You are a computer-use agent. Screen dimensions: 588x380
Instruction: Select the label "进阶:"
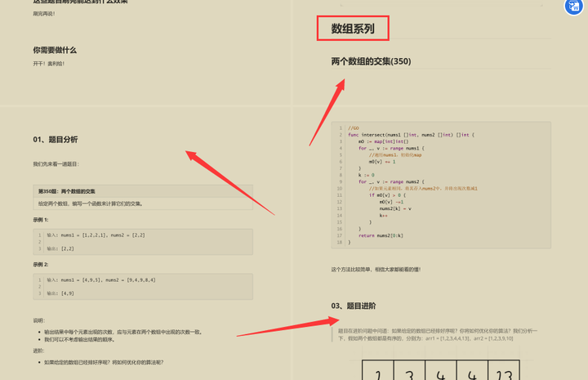point(38,351)
